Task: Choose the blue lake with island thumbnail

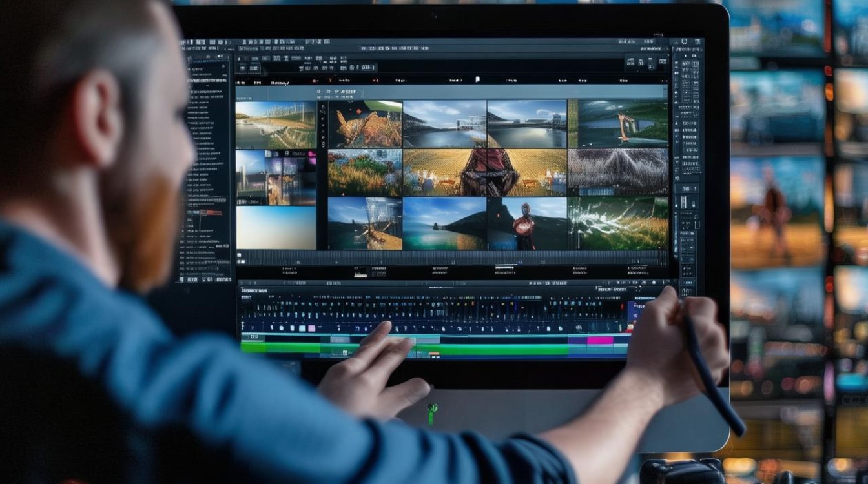Action: [x=444, y=223]
